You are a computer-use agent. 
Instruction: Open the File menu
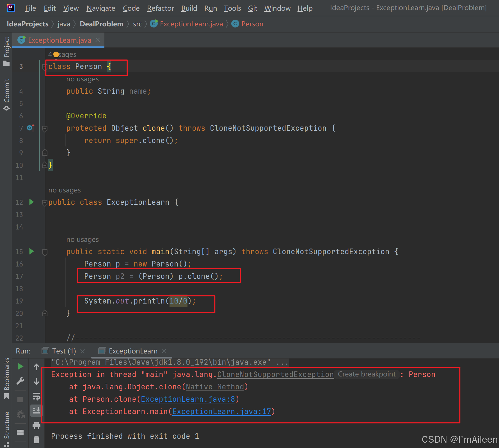(31, 8)
